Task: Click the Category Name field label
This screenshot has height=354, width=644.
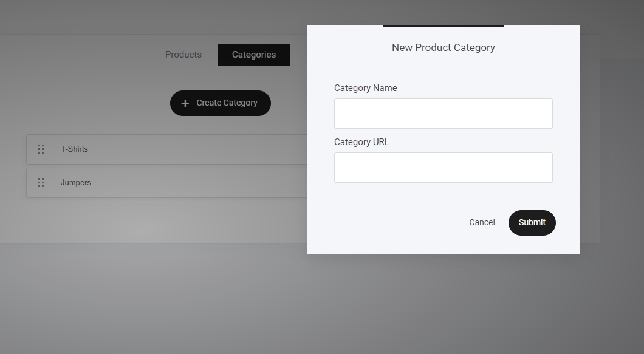Action: point(365,88)
